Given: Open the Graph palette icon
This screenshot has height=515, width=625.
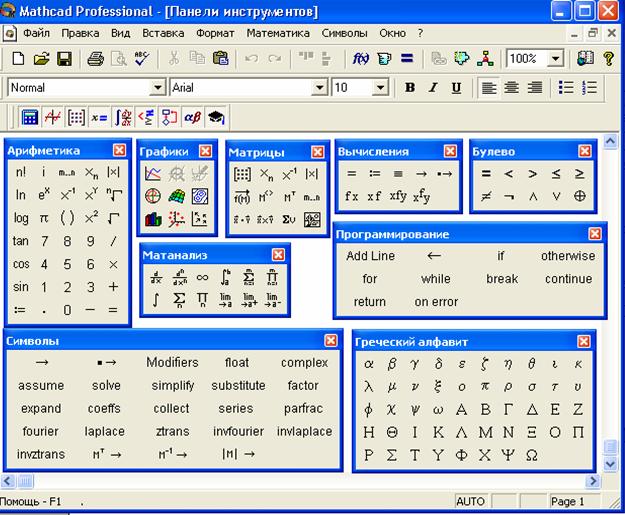Looking at the screenshot, I should tap(53, 117).
